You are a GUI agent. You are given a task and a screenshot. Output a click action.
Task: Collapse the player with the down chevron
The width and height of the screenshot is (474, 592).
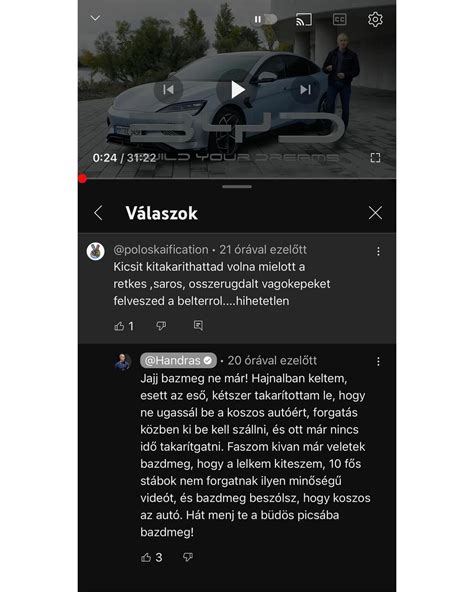point(95,18)
